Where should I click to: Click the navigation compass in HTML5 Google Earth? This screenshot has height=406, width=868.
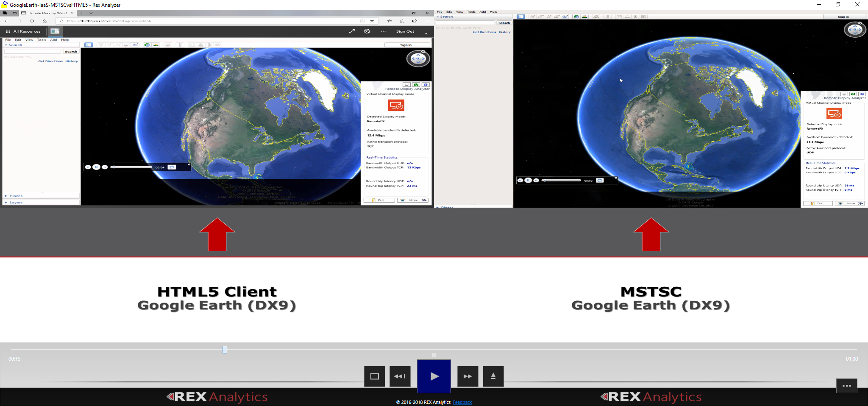click(418, 58)
